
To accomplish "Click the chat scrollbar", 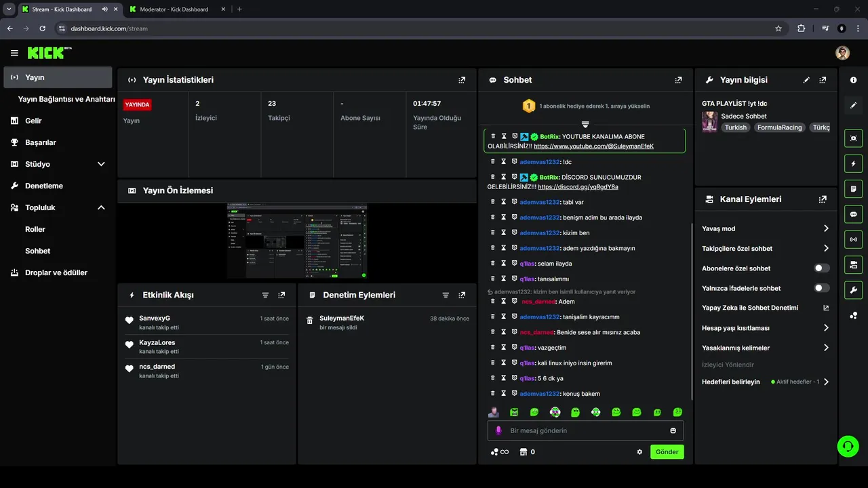I will (x=691, y=312).
